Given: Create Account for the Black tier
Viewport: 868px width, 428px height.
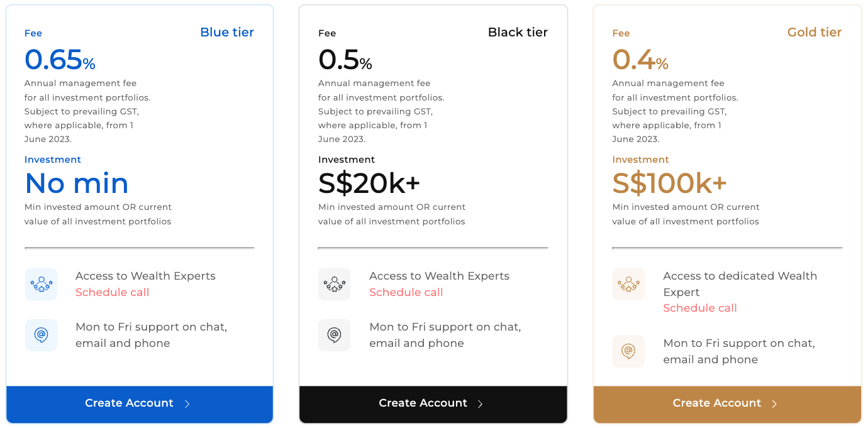Looking at the screenshot, I should 433,404.
